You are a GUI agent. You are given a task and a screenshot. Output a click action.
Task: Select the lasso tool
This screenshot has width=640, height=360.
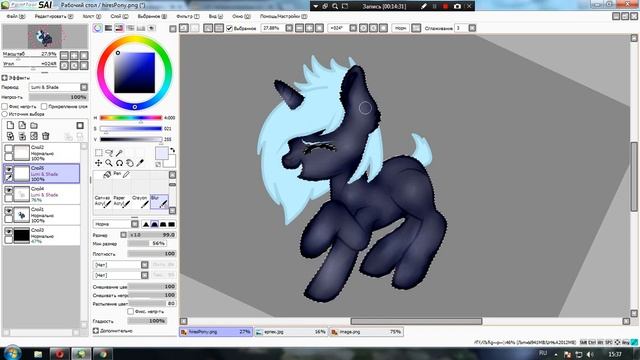click(109, 153)
